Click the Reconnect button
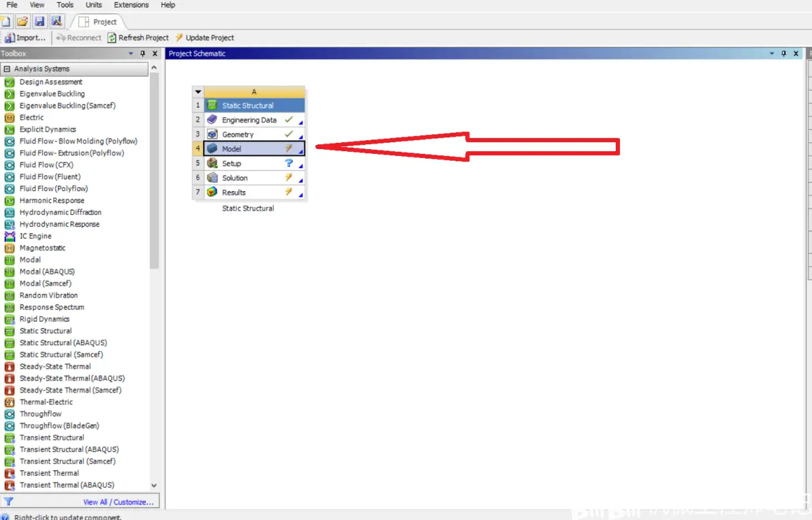 point(79,37)
